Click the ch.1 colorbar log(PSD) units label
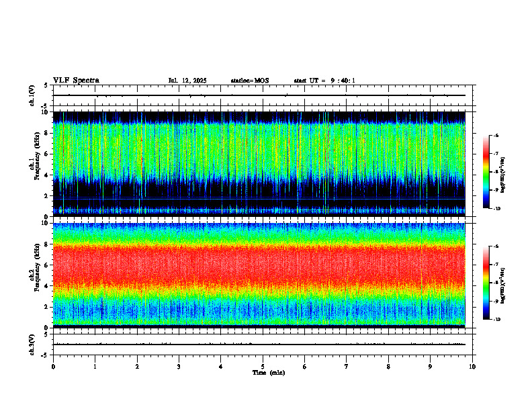This screenshot has height=411, width=532. (503, 175)
